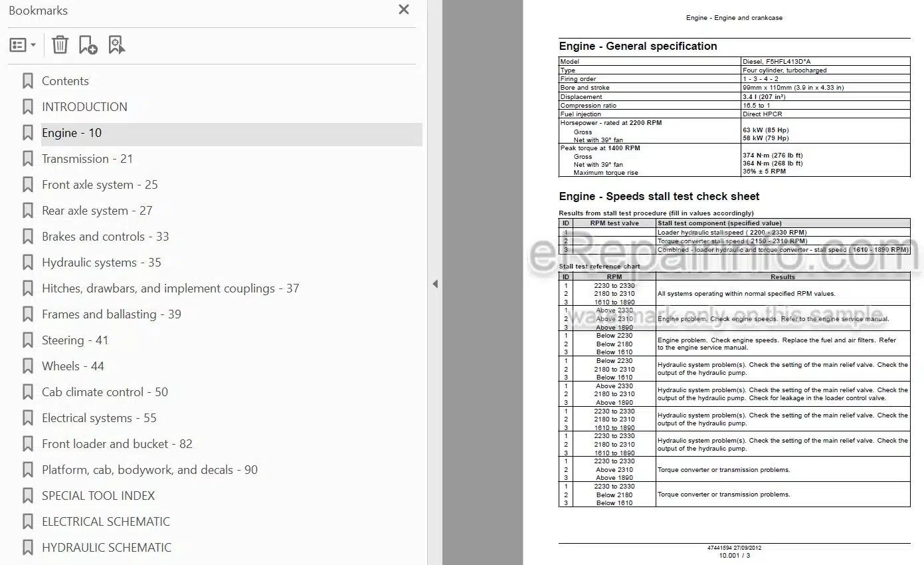Click the 'Direct HPCR' fuel injection value

pos(763,114)
